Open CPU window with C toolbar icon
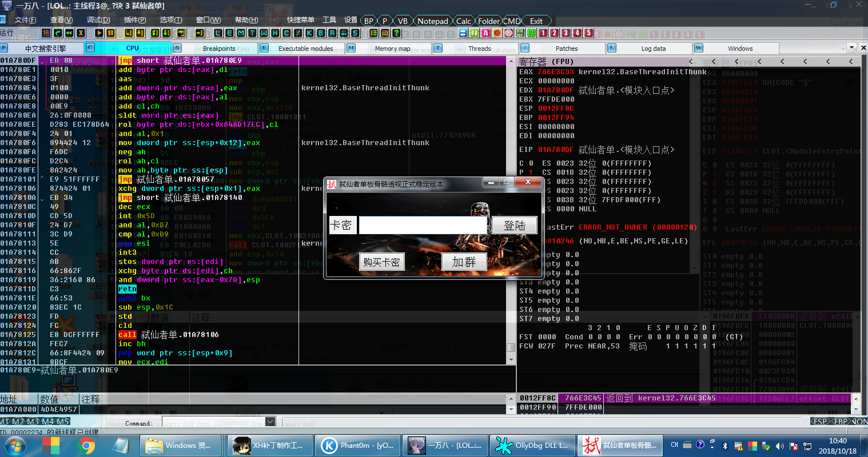 pyautogui.click(x=286, y=33)
